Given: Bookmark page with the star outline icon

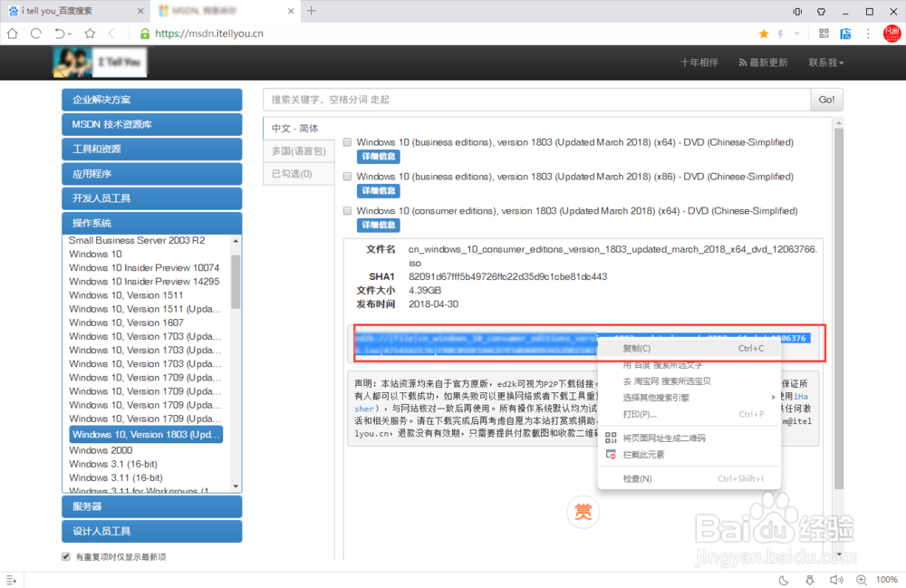Looking at the screenshot, I should [x=90, y=34].
